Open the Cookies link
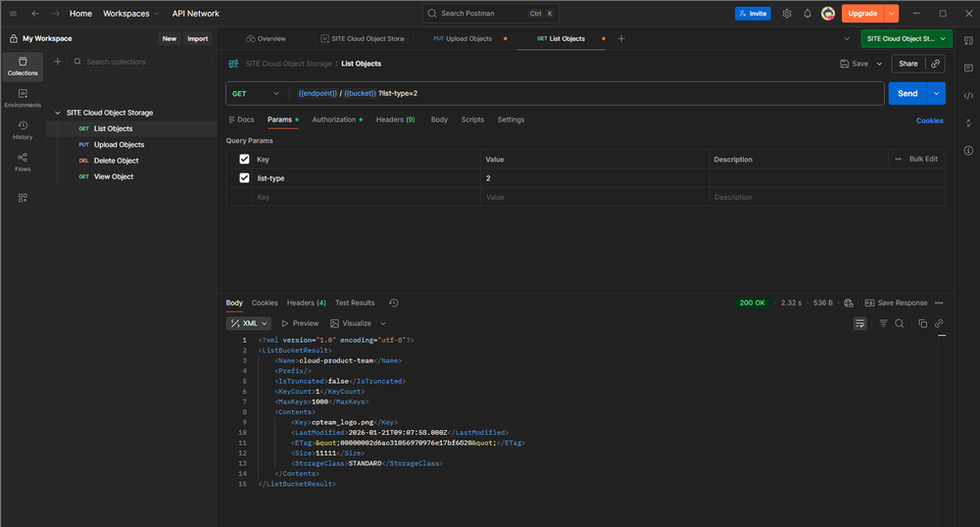 pyautogui.click(x=929, y=120)
